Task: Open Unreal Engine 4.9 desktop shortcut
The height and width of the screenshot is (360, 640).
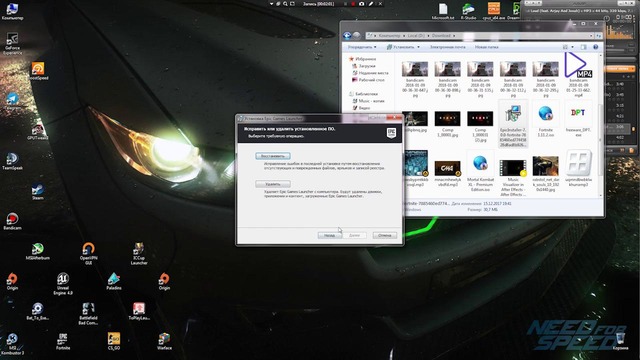Action: tap(63, 283)
